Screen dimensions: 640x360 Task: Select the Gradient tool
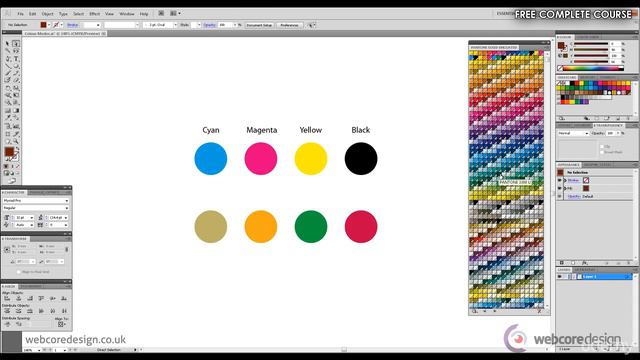tap(16, 110)
